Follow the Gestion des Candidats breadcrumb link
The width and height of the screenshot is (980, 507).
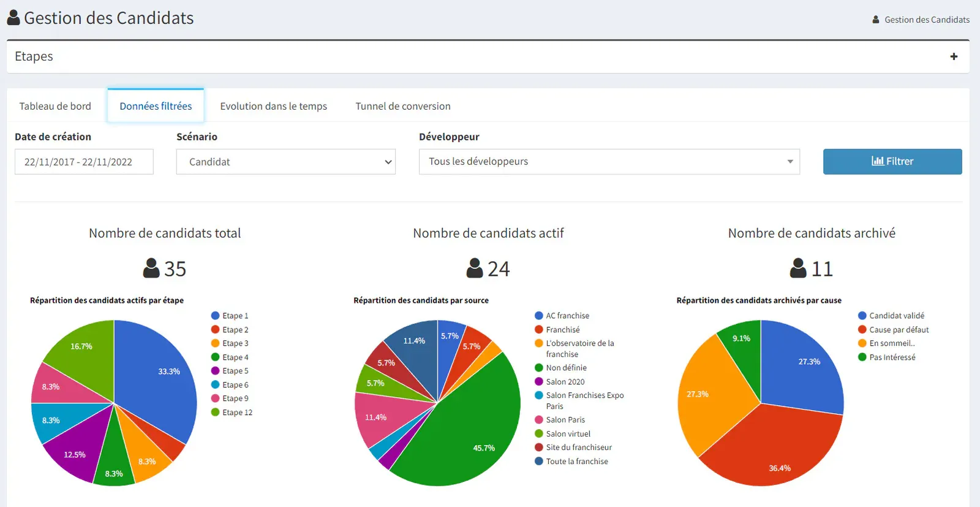tap(927, 20)
